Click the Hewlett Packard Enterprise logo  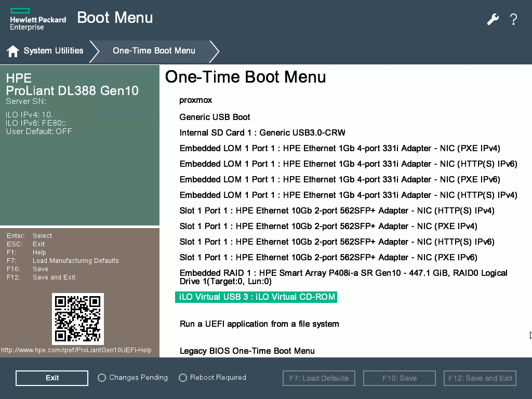click(x=38, y=19)
